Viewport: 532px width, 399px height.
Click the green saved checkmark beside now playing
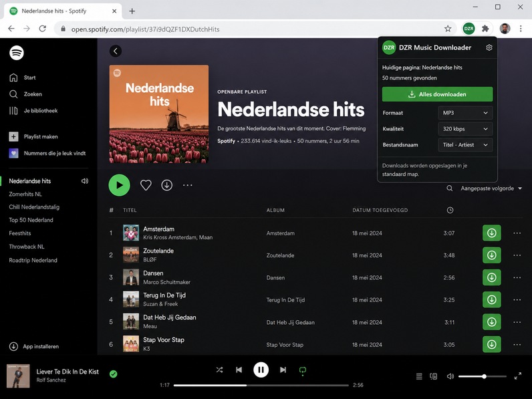tap(114, 374)
